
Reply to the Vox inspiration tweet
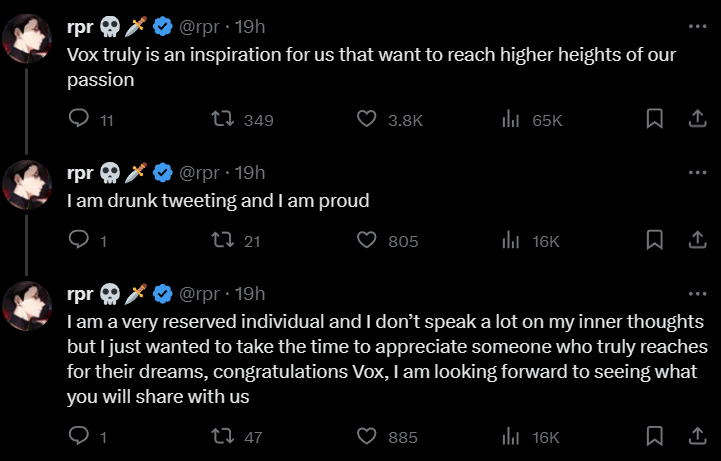(x=79, y=120)
